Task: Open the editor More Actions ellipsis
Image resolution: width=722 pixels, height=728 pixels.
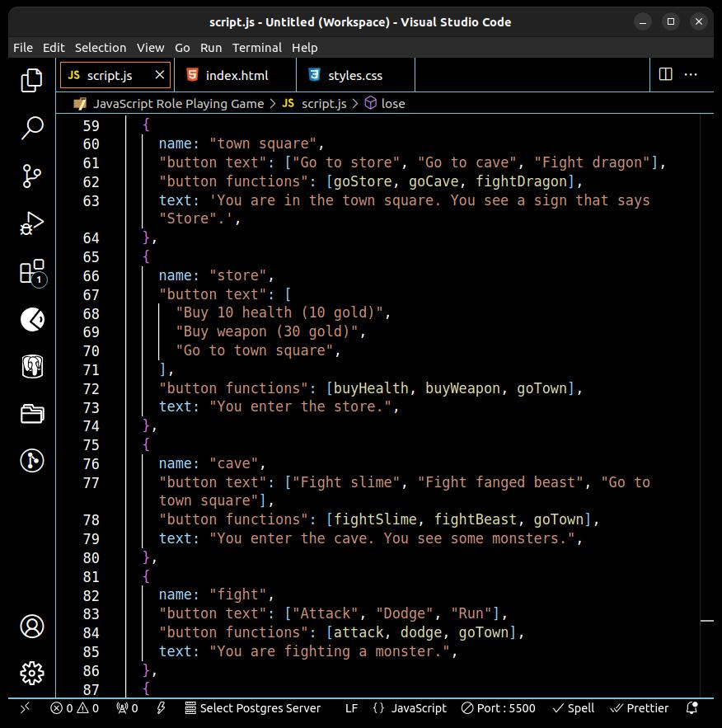Action: coord(691,74)
